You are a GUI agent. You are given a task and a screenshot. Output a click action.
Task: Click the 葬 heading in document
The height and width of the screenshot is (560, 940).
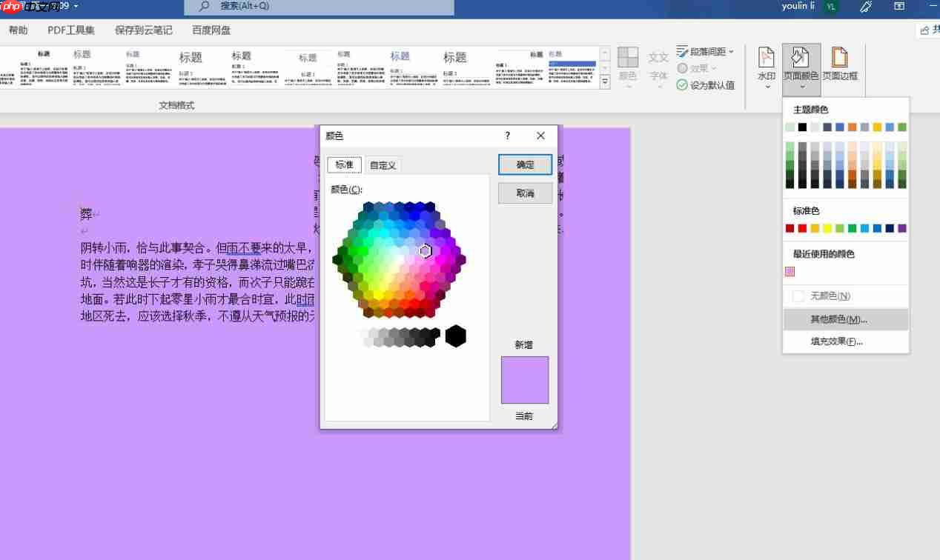87,214
